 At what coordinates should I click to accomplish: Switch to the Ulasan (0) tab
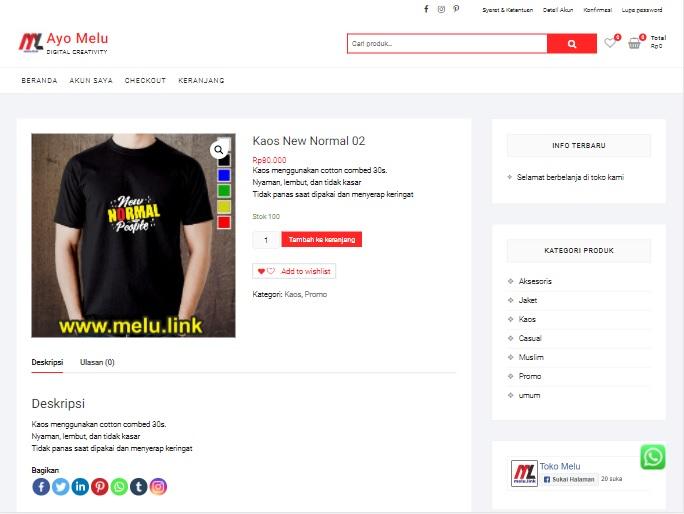[97, 362]
